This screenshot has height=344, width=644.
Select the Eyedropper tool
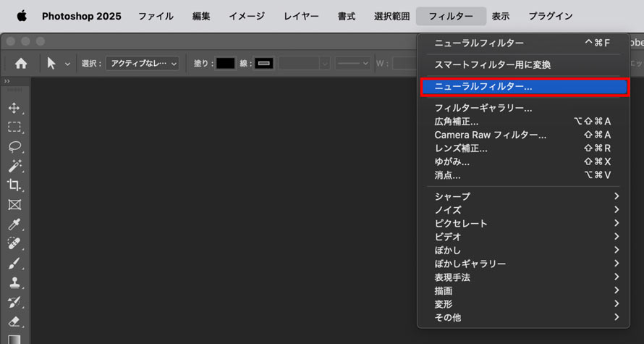[x=14, y=224]
